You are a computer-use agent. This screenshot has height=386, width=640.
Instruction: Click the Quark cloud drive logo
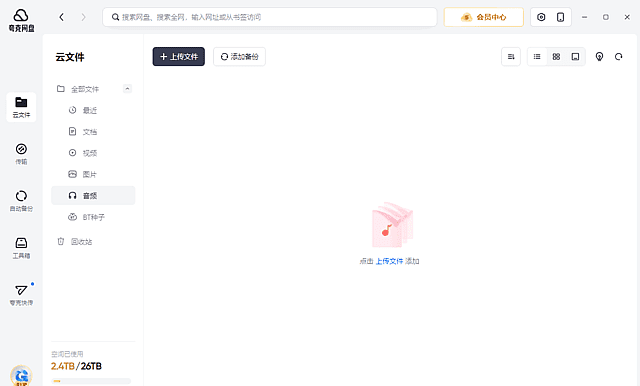point(21,20)
